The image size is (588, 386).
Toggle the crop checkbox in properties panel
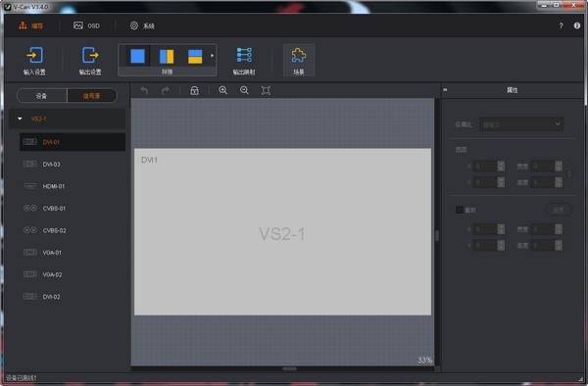(x=460, y=210)
